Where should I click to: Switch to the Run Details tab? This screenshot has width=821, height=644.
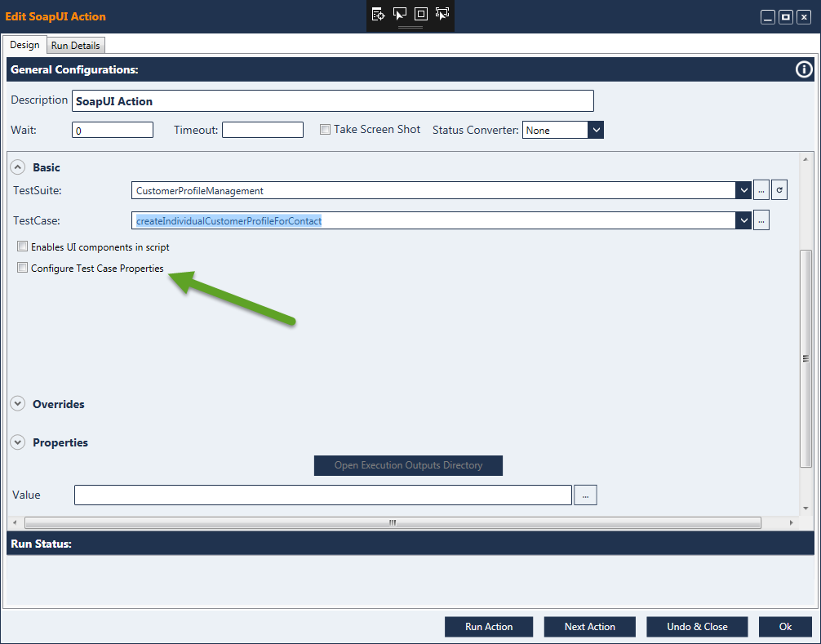tap(75, 46)
